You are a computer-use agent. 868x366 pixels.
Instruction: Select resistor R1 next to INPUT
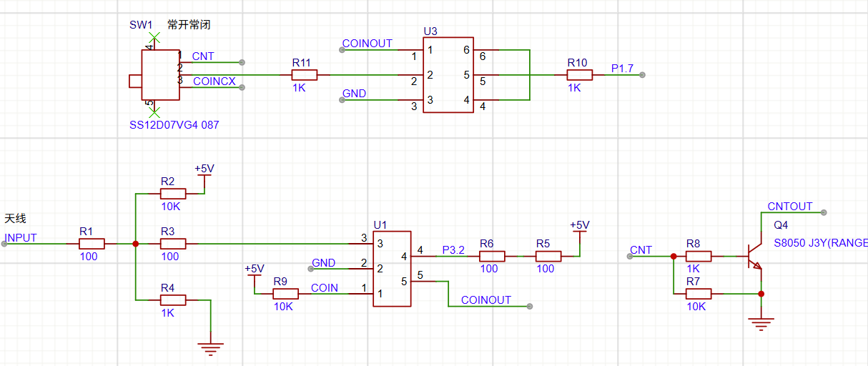pos(92,244)
